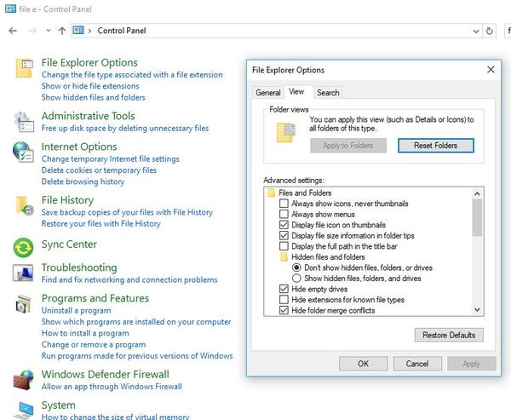Click the green Sync Center icon
511x420 pixels.
tap(23, 248)
